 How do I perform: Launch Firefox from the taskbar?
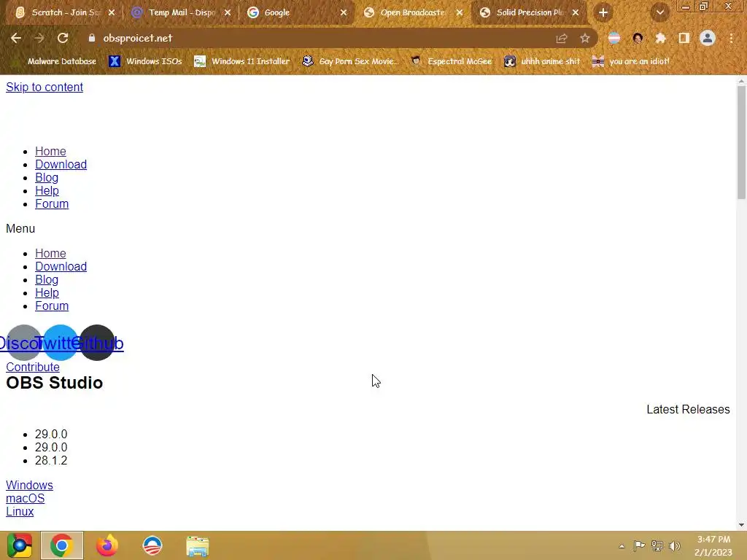pyautogui.click(x=107, y=545)
